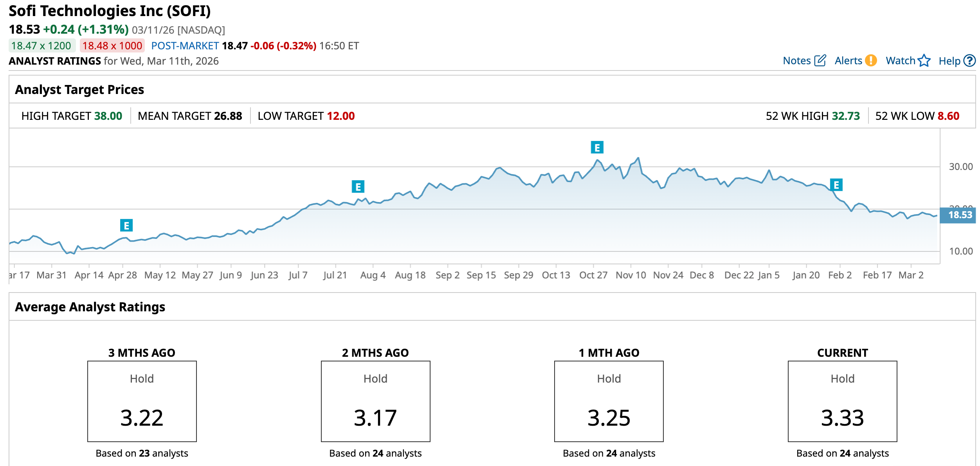Open the Help link
Viewport: 980px width, 466px height.
click(x=949, y=61)
